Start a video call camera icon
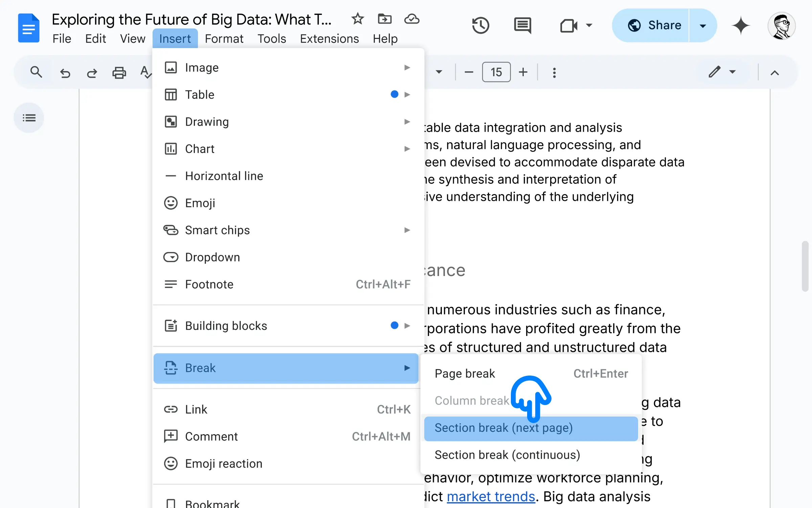The image size is (812, 508). [x=569, y=25]
